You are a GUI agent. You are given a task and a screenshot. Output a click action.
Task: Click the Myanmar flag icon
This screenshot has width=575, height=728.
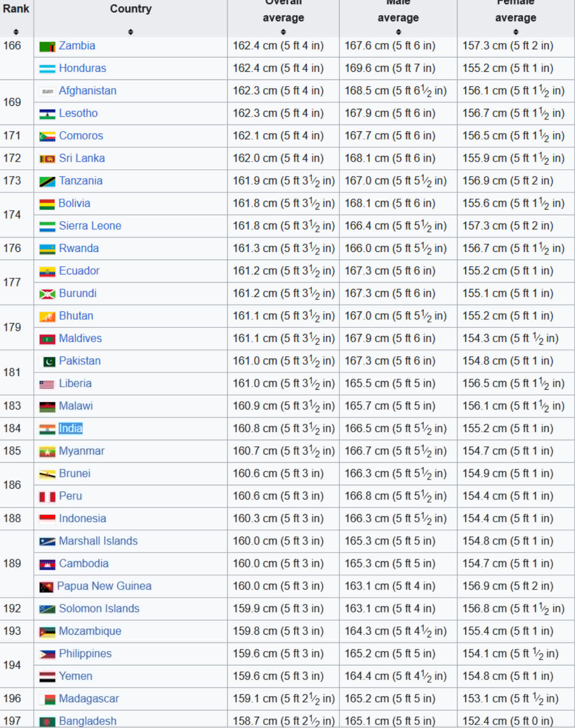pyautogui.click(x=47, y=451)
